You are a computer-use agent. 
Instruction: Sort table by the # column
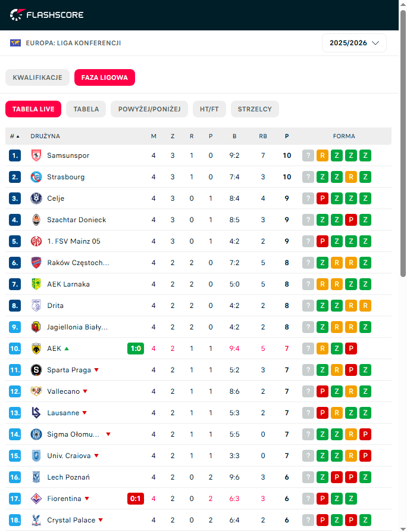pyautogui.click(x=14, y=136)
